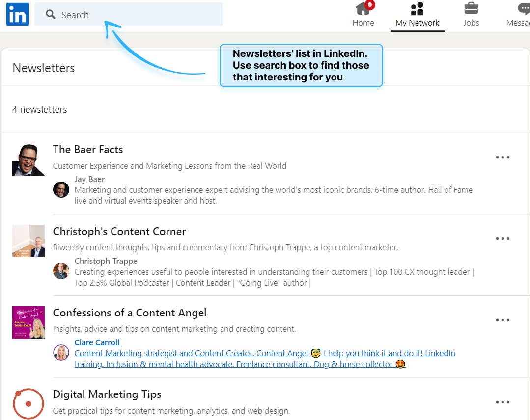Click 'Biweekly content thoughts' description text
530x420 pixels.
225,247
